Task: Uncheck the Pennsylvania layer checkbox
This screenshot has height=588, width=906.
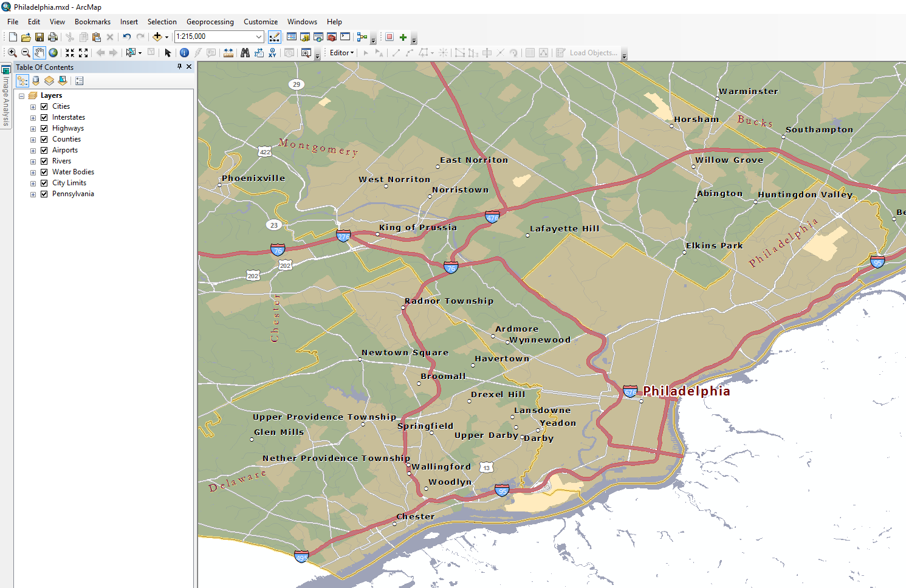Action: [x=44, y=194]
